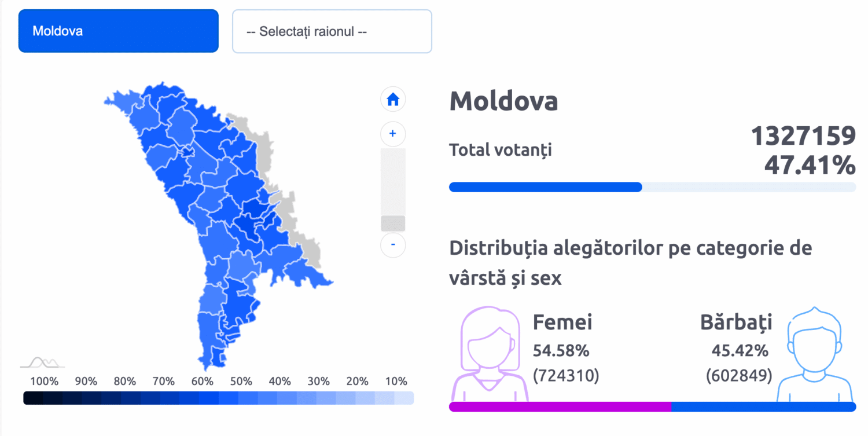Screen dimensions: 868x436
Task: Zoom out the map with minus button
Action: click(x=393, y=244)
